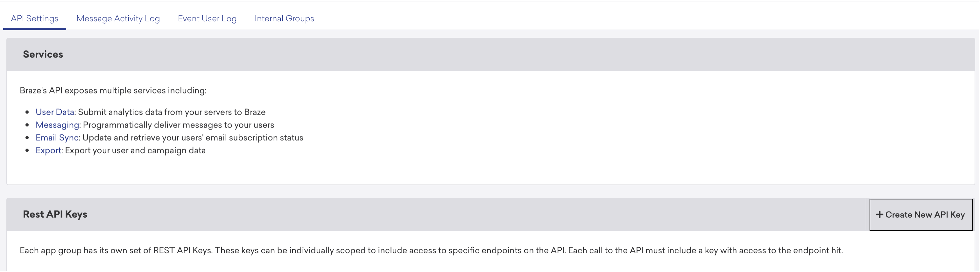Click 'Submit analytics data from your servers' text

tap(172, 112)
